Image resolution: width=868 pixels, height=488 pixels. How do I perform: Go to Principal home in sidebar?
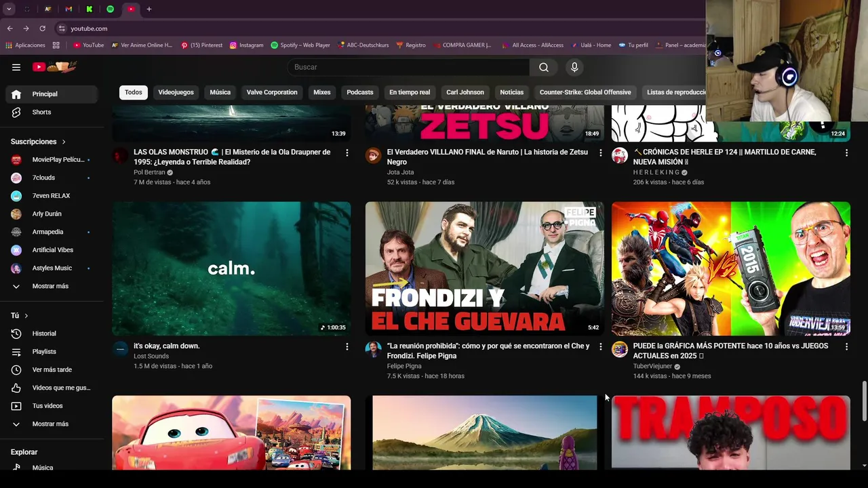pyautogui.click(x=52, y=94)
